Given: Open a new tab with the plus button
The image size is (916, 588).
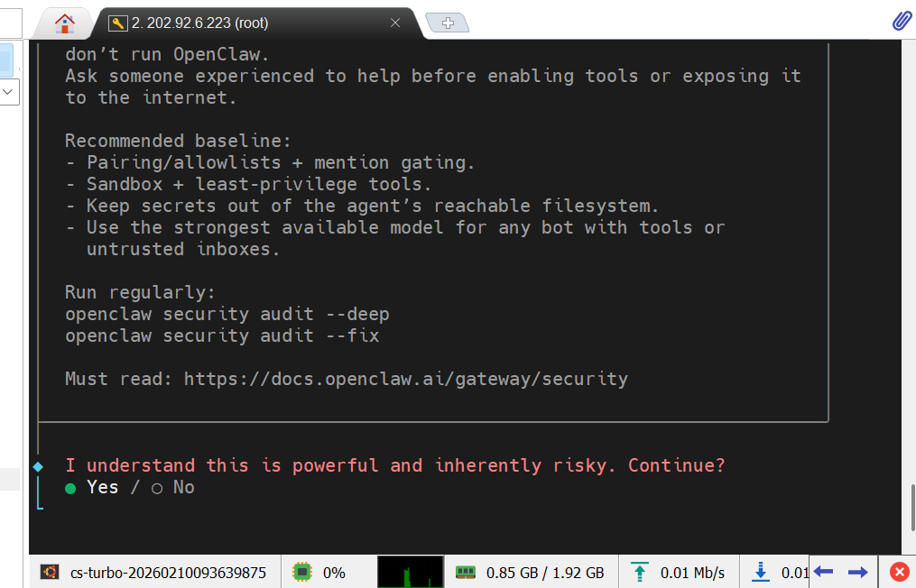Looking at the screenshot, I should [448, 23].
